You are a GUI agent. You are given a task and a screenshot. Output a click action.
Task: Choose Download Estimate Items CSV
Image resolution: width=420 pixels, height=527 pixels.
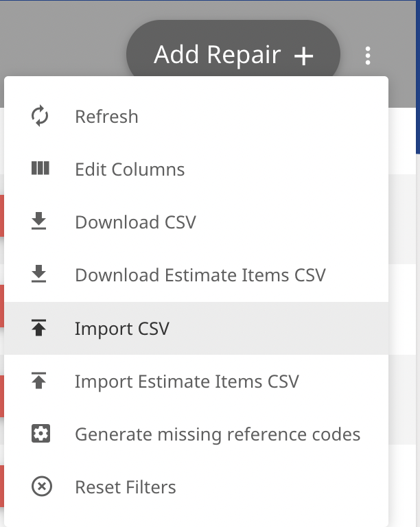pyautogui.click(x=196, y=275)
